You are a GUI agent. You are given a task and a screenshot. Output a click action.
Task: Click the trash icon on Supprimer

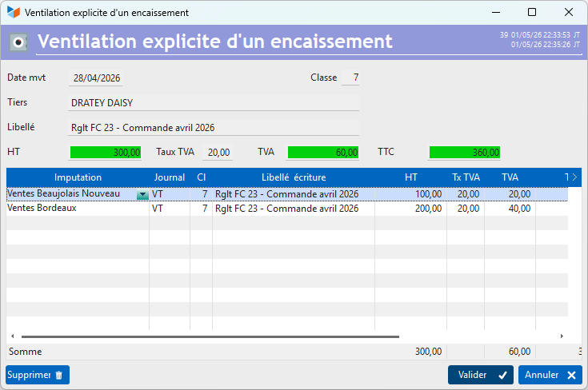tap(59, 375)
